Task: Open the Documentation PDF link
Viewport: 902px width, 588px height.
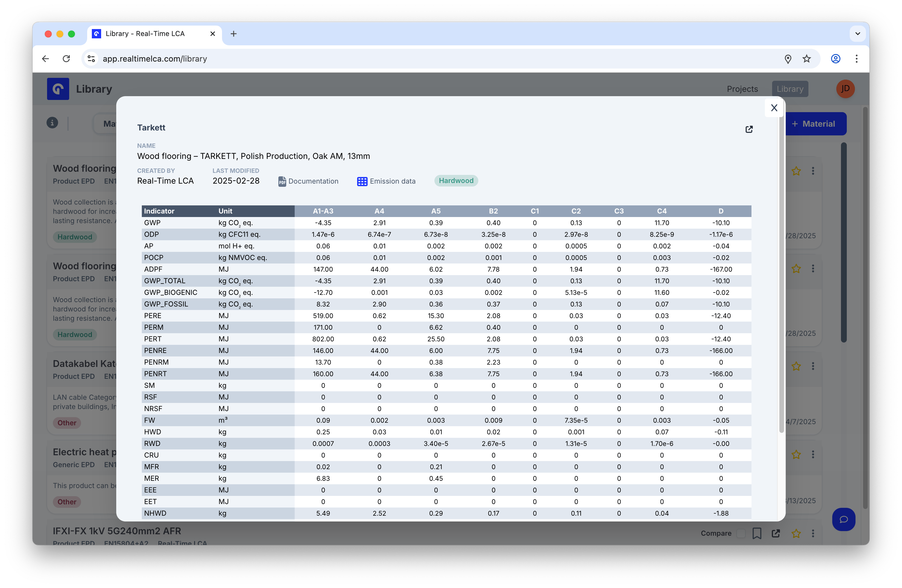Action: coord(308,181)
